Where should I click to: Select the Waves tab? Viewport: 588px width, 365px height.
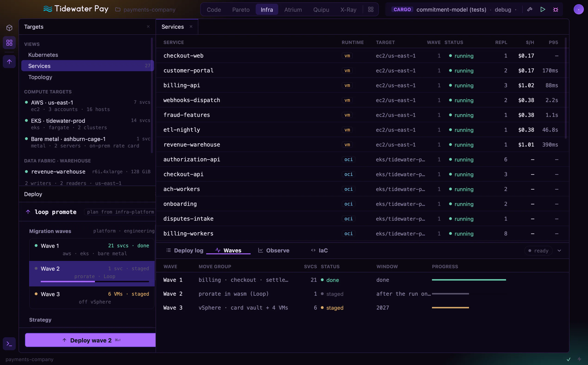(x=228, y=250)
